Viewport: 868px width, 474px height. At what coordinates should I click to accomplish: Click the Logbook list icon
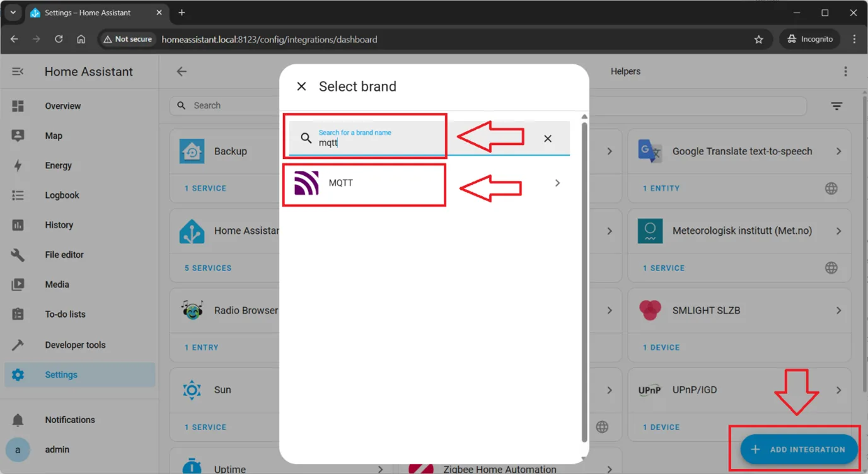(18, 195)
